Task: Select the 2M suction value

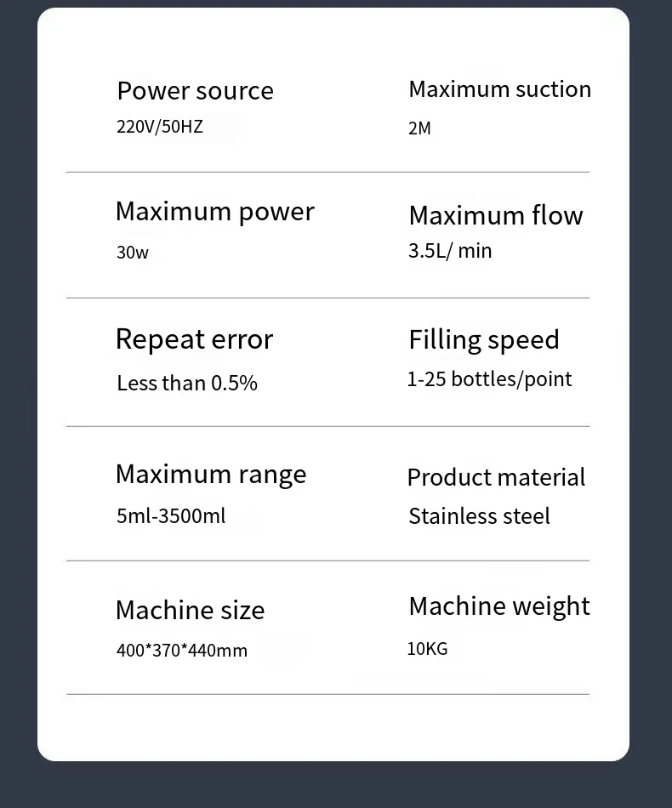Action: pos(419,128)
